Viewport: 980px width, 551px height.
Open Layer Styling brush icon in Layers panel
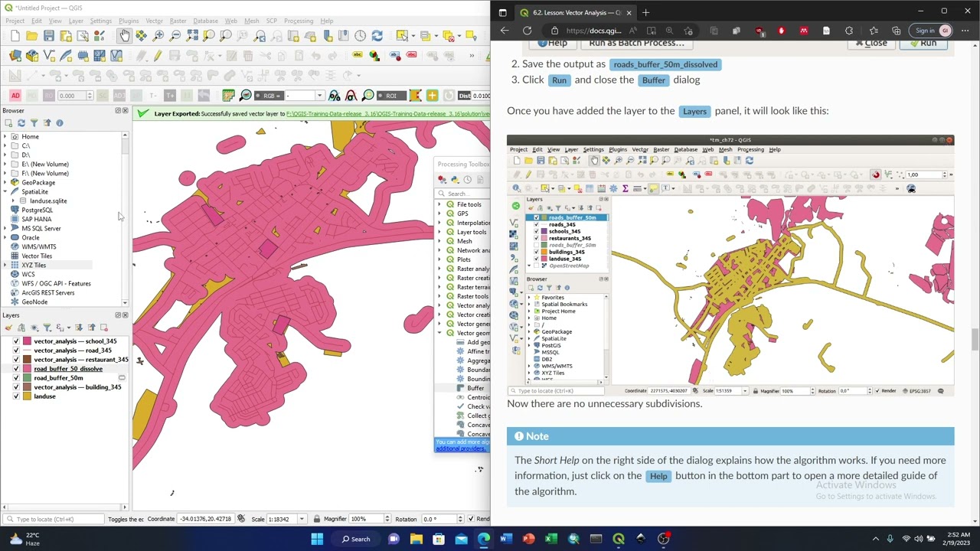click(x=8, y=328)
